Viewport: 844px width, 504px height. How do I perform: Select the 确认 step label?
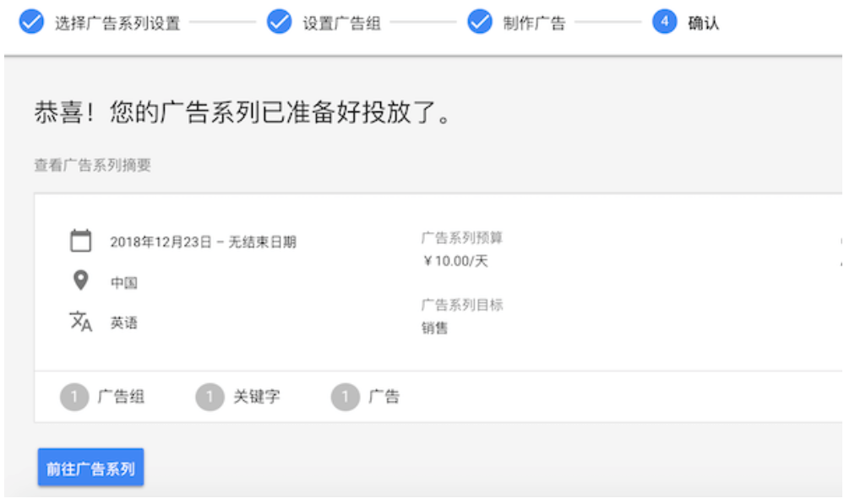pyautogui.click(x=704, y=23)
